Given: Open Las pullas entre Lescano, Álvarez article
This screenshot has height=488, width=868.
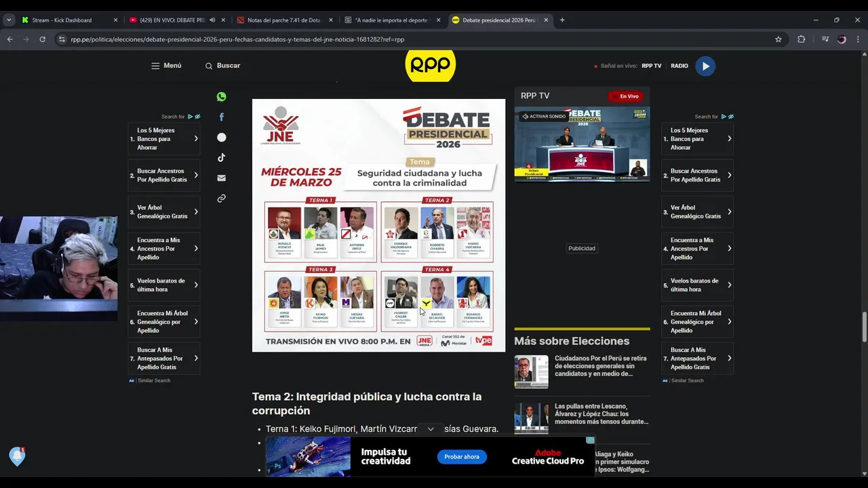Looking at the screenshot, I should (x=601, y=413).
